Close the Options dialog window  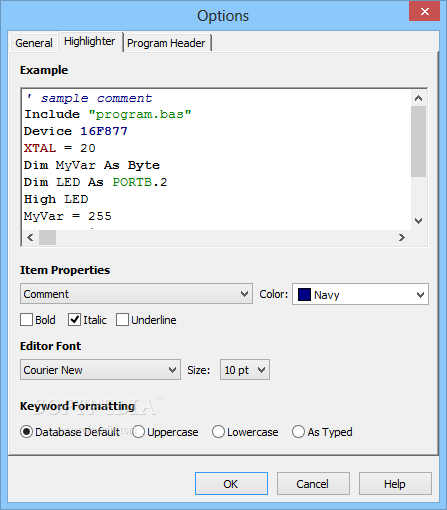coord(425,12)
